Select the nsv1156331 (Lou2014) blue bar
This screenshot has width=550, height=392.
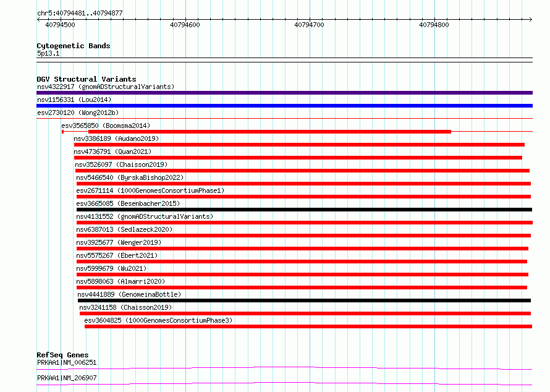click(x=284, y=106)
